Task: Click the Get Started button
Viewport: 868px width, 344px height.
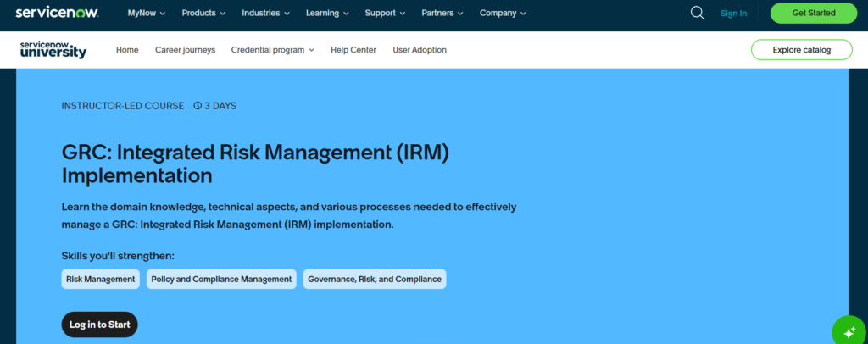Action: tap(814, 14)
